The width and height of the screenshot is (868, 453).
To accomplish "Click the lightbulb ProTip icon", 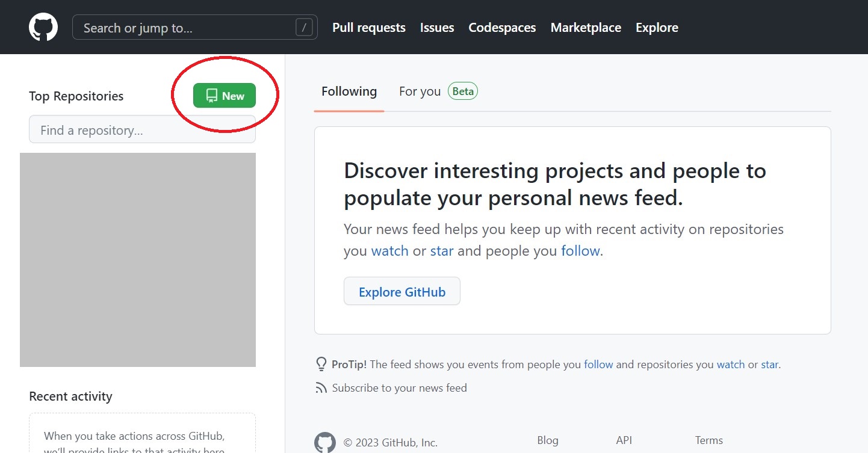I will 321,364.
